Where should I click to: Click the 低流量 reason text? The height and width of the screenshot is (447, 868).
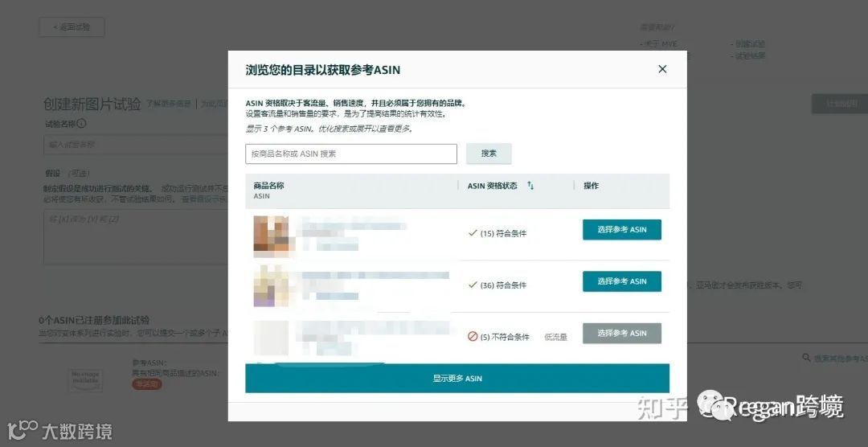tap(555, 337)
